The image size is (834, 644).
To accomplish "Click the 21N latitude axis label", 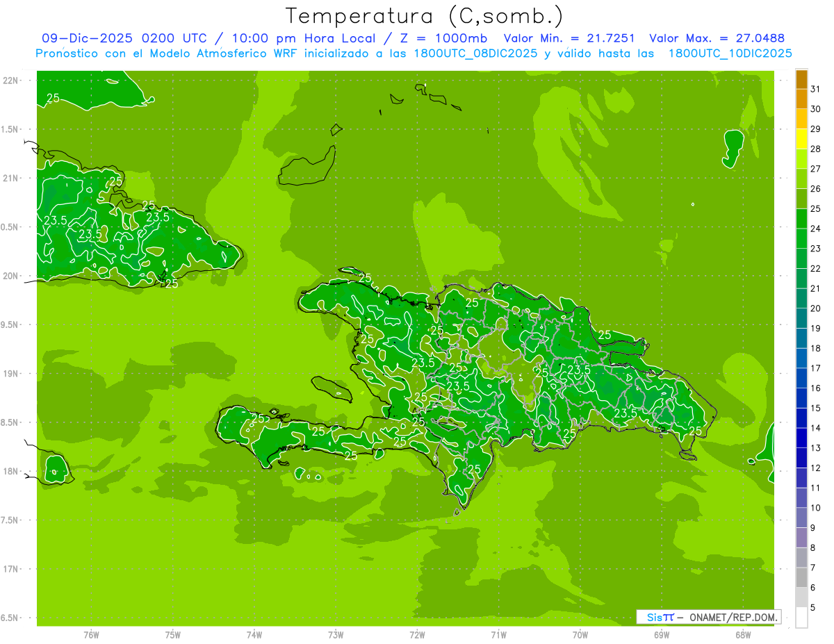I will point(10,178).
